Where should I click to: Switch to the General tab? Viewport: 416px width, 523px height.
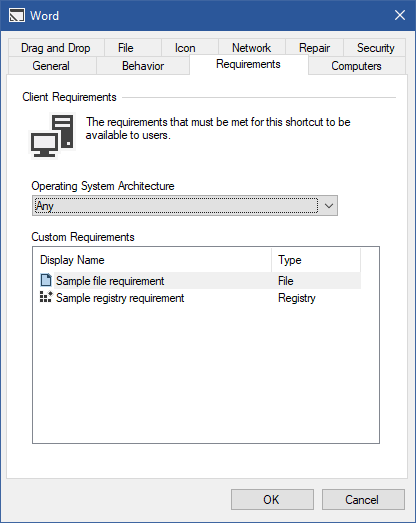[52, 66]
